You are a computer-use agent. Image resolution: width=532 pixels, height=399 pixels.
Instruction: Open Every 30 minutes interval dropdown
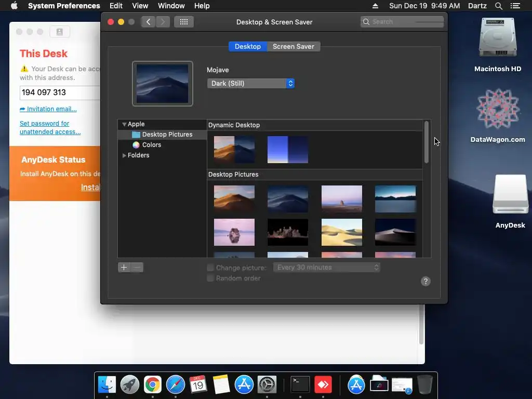326,268
